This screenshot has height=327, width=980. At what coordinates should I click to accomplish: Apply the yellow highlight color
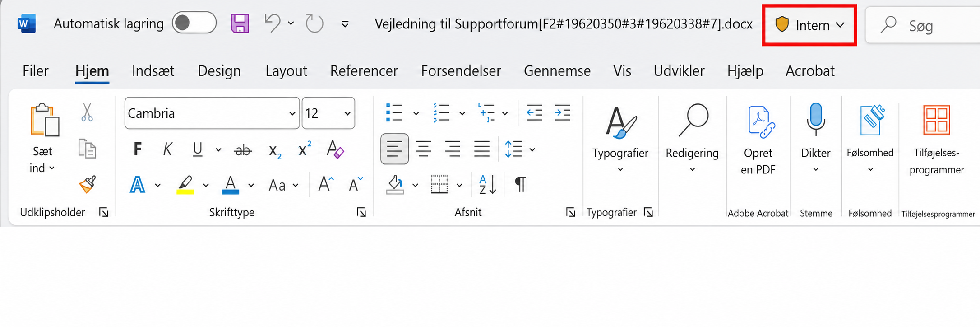(185, 185)
